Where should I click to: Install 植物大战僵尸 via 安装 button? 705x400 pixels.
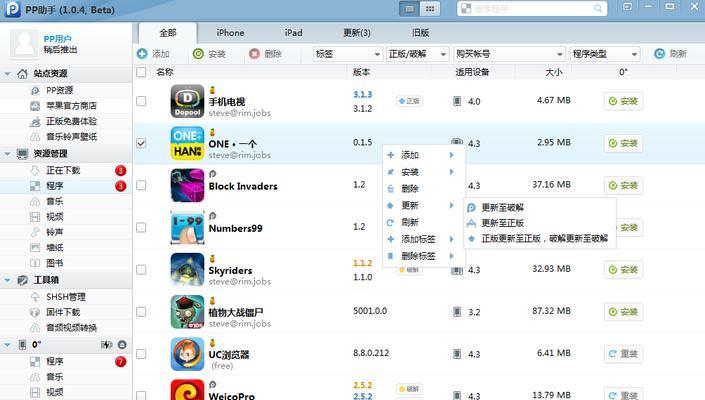623,312
